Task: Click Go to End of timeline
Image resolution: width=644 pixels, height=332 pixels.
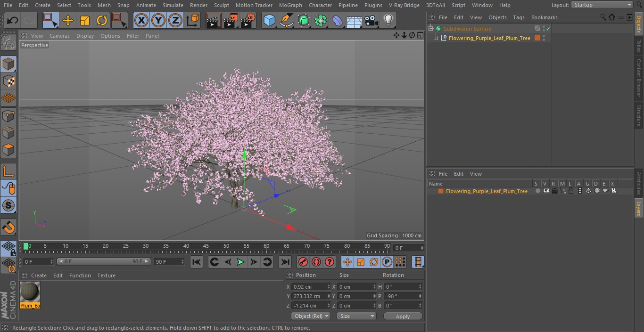Action: [285, 262]
